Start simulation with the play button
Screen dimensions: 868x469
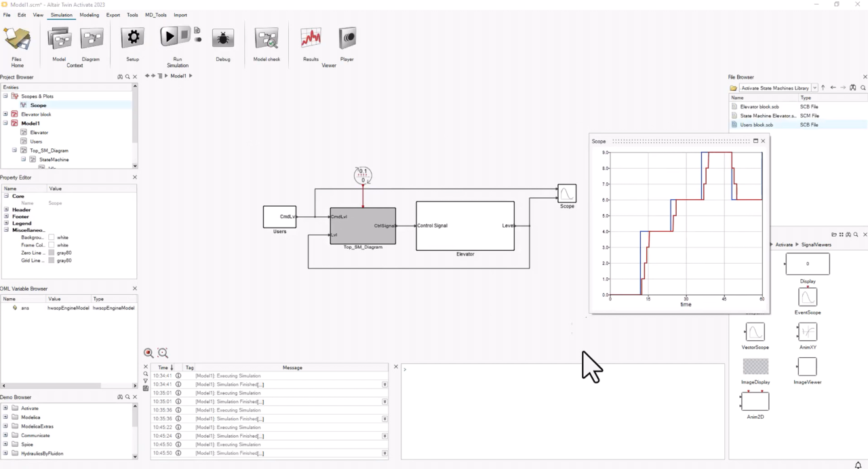click(x=169, y=36)
